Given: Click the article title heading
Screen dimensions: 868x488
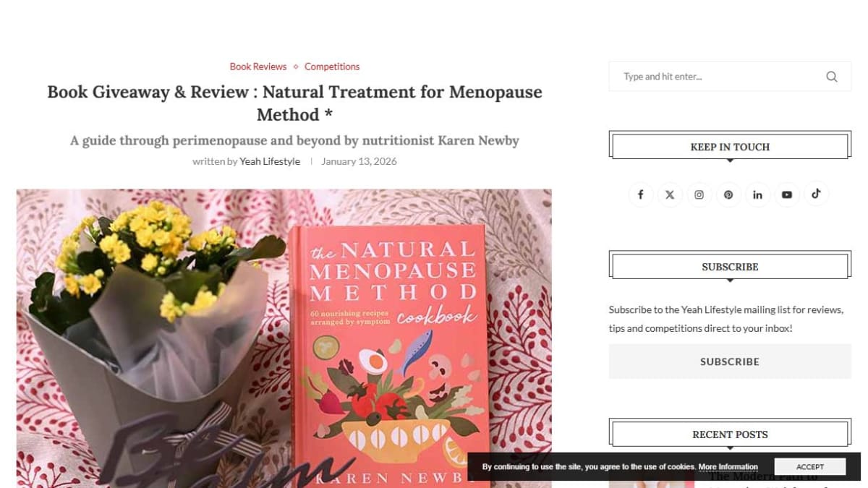Looking at the screenshot, I should coord(294,103).
